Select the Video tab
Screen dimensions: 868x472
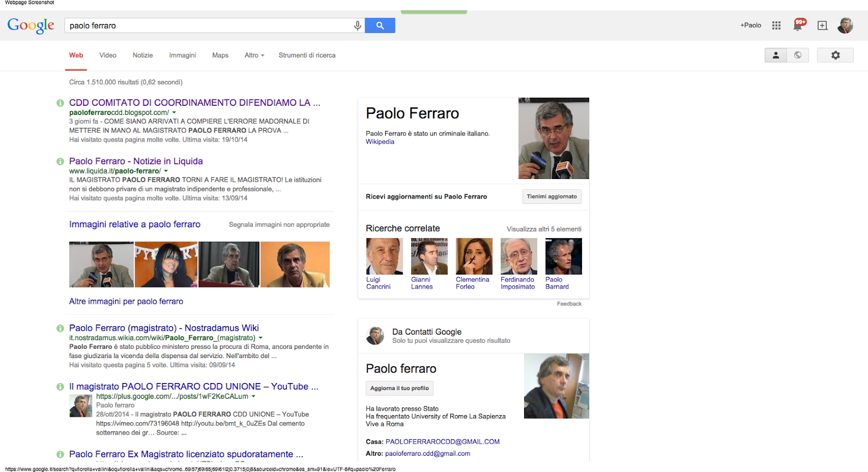pos(108,55)
